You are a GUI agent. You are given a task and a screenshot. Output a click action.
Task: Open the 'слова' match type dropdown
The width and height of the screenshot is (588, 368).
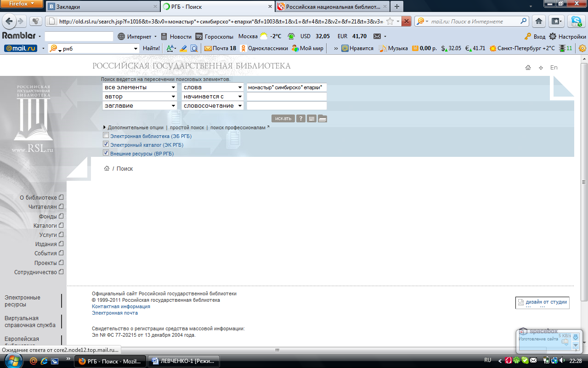tap(213, 87)
